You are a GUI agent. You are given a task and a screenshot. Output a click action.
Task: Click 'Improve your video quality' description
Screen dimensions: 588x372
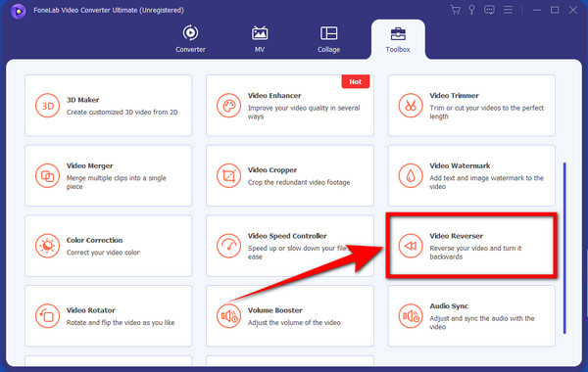pos(304,112)
